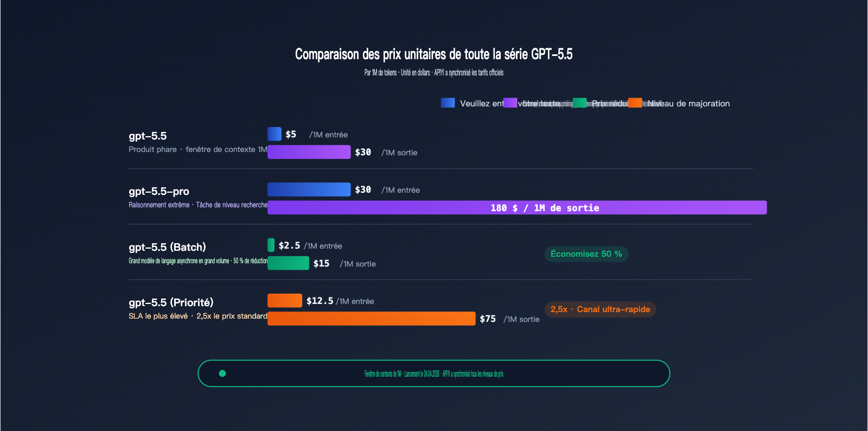The height and width of the screenshot is (431, 868).
Task: Click the 'Niveau de majoration' legend label
Action: click(689, 103)
